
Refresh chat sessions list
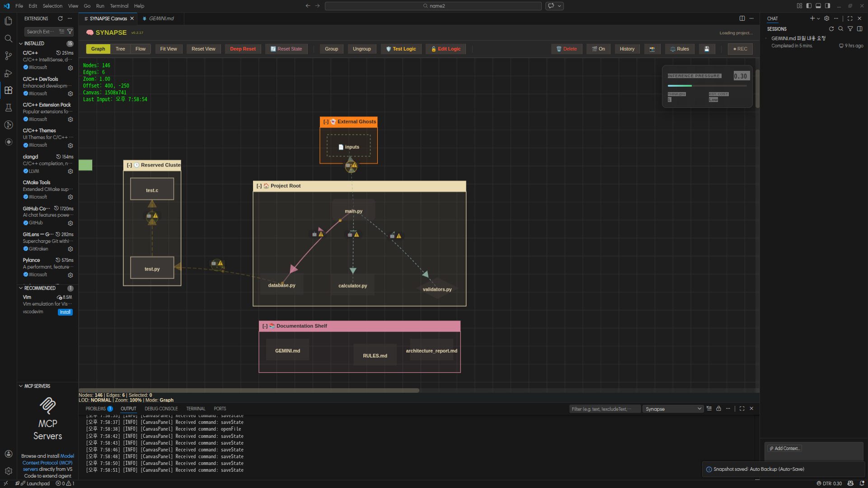coord(831,29)
